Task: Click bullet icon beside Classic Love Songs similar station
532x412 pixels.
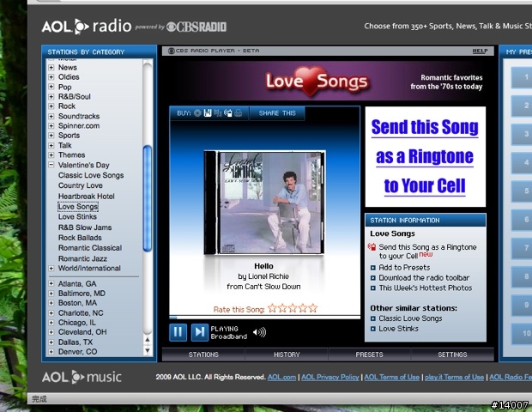Action: pyautogui.click(x=373, y=318)
